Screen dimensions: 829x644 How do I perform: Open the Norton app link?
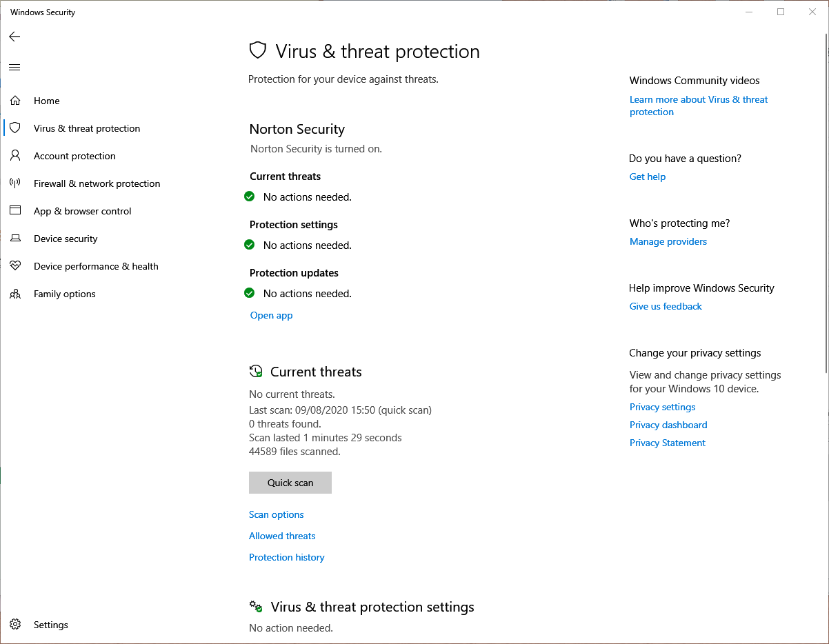click(x=271, y=315)
